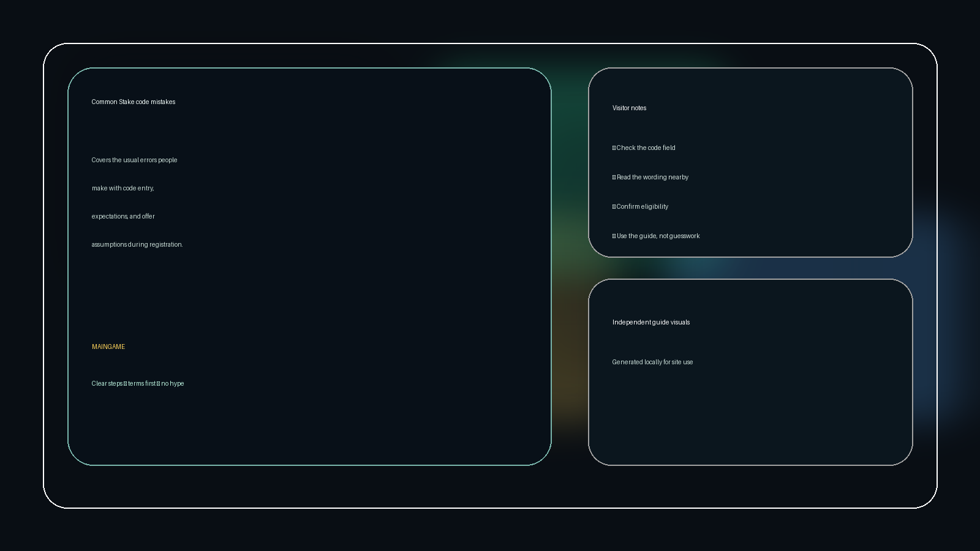
Task: Select the 'Confirm eligibility' note
Action: click(x=640, y=206)
